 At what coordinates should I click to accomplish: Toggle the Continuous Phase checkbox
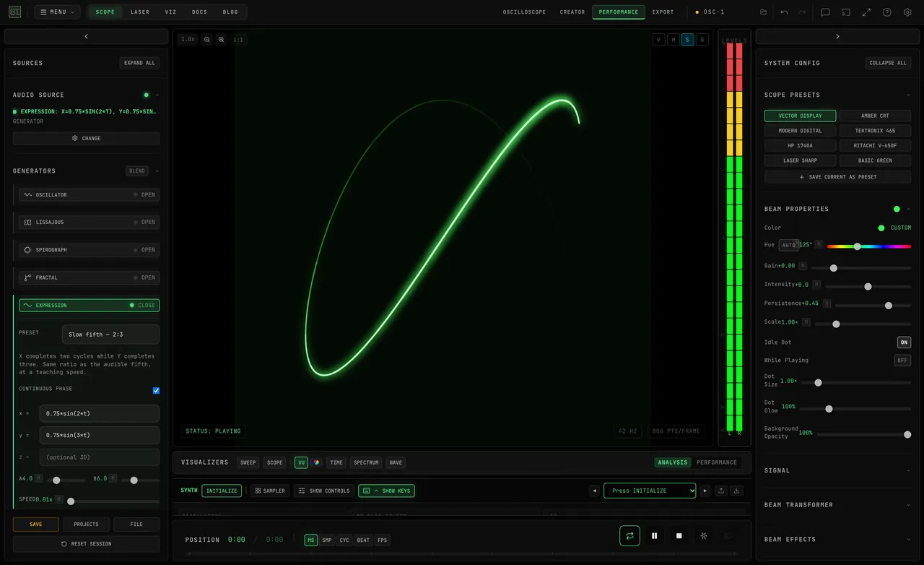(x=156, y=391)
